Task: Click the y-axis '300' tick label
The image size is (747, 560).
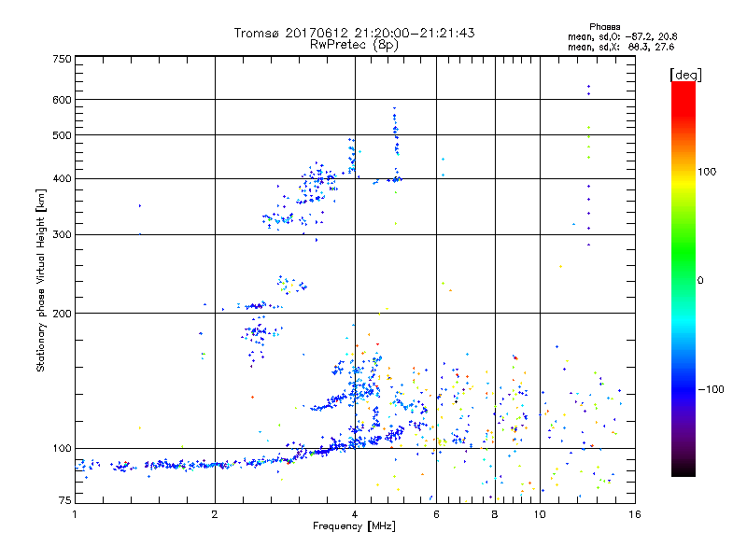Action: [x=63, y=235]
